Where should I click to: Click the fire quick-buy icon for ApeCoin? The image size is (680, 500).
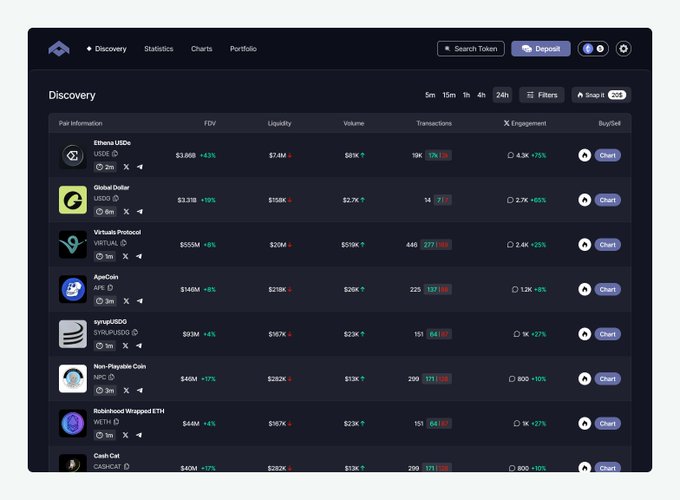(585, 289)
